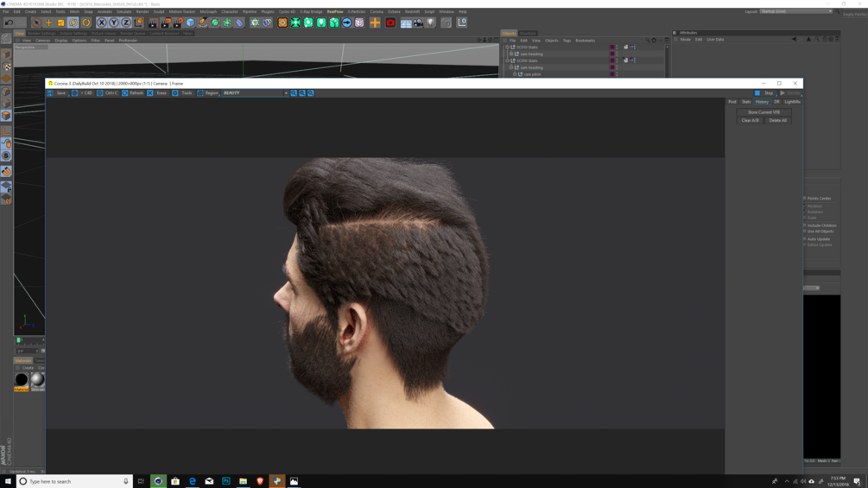Activate the Rotate tool

[73, 22]
